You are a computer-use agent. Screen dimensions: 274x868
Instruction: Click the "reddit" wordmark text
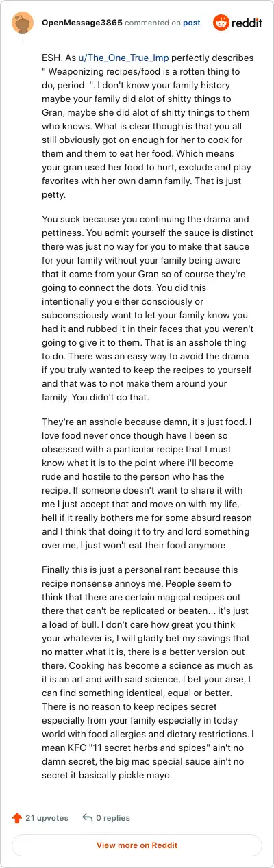point(247,23)
